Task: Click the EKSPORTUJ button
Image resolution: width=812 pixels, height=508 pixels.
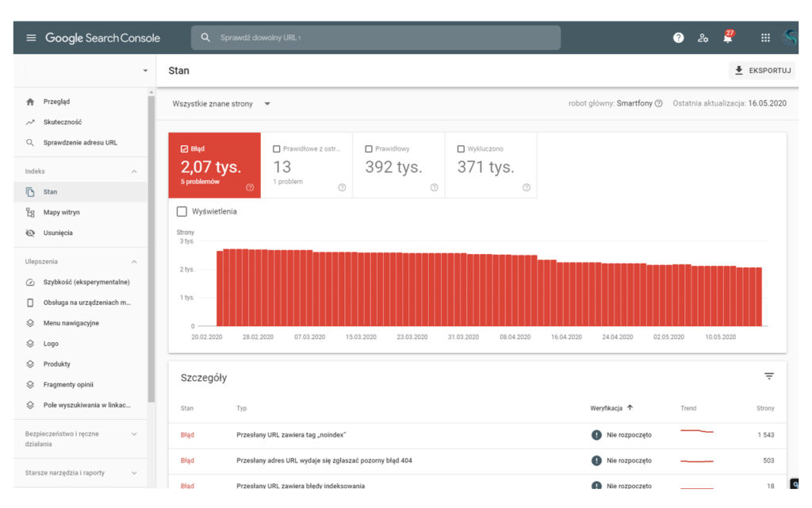Action: click(x=761, y=71)
